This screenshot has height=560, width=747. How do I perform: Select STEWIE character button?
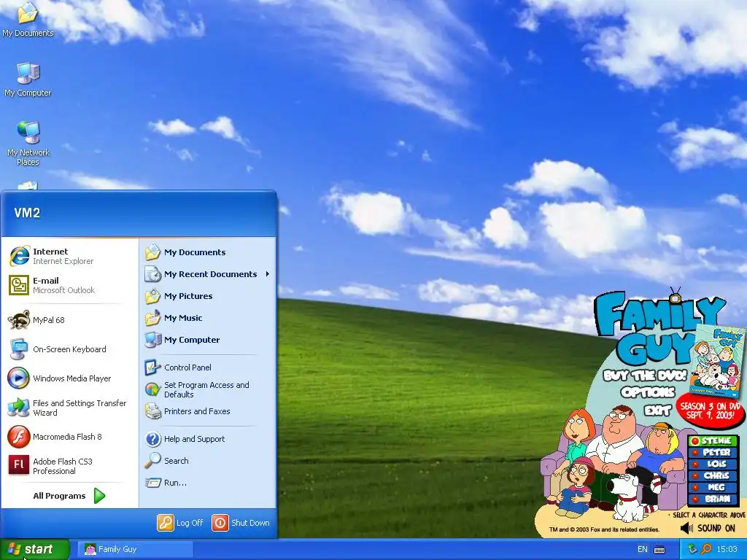pyautogui.click(x=713, y=441)
